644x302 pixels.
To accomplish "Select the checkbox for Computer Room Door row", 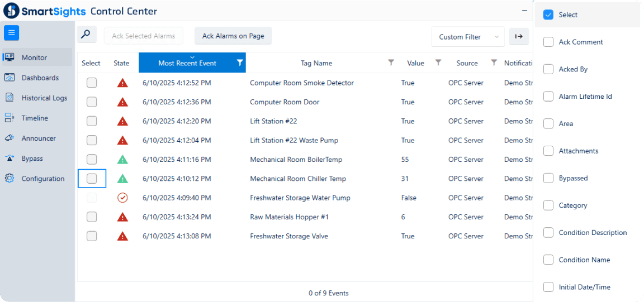I will click(x=92, y=102).
